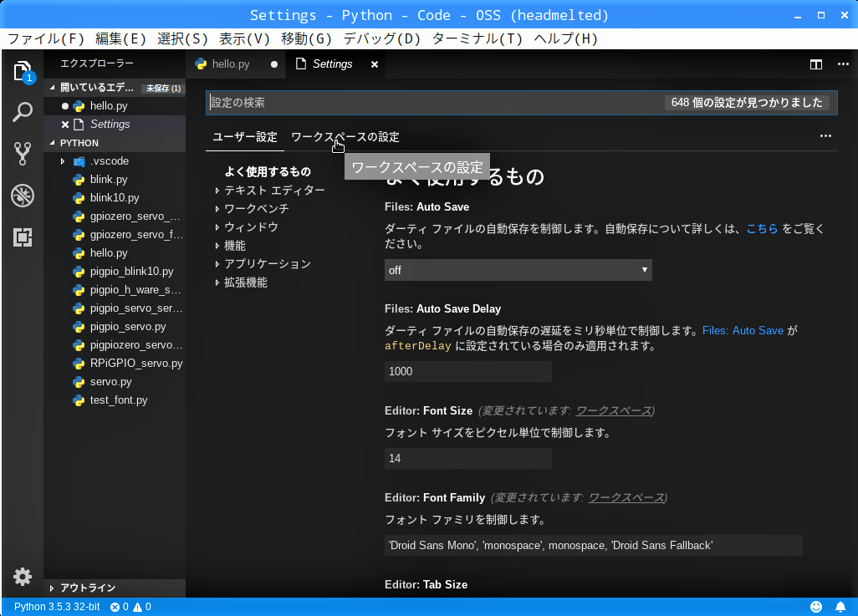The width and height of the screenshot is (858, 616).
Task: Select よく使用するもの in settings tree
Action: [x=268, y=172]
